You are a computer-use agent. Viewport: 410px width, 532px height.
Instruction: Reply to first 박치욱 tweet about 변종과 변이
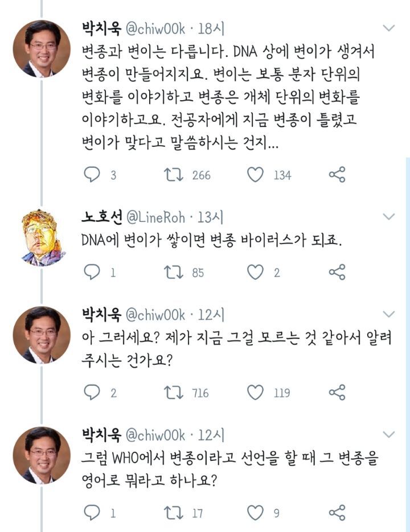92,175
